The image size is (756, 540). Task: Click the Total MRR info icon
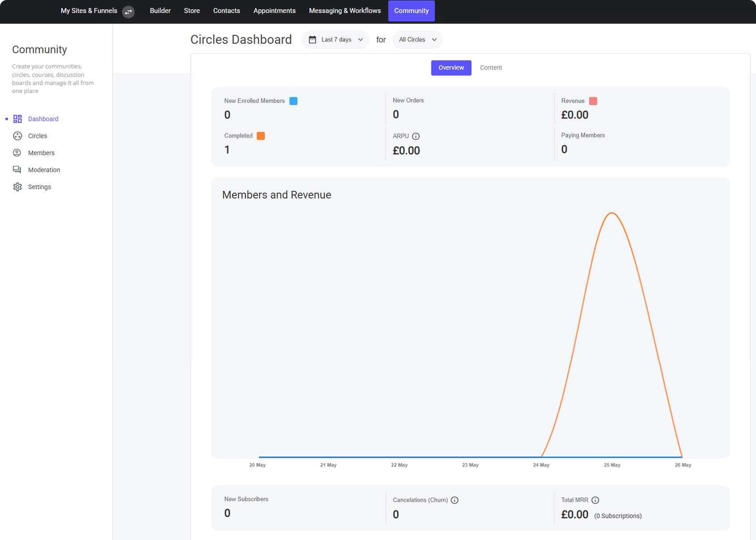point(595,500)
